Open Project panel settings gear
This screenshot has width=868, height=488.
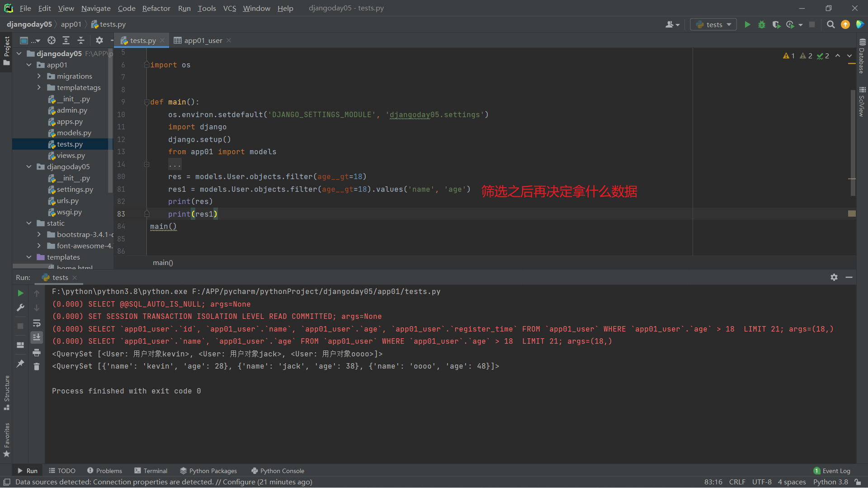coord(99,40)
